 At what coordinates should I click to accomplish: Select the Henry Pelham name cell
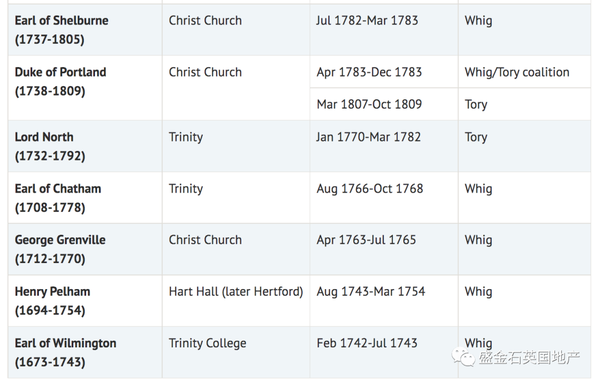[85, 301]
